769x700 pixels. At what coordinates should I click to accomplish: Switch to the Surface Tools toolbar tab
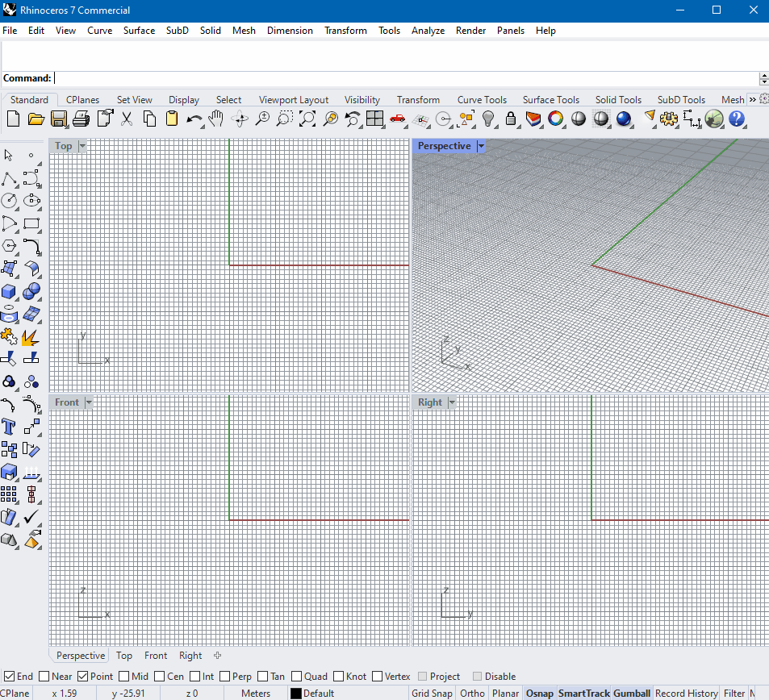click(x=551, y=99)
